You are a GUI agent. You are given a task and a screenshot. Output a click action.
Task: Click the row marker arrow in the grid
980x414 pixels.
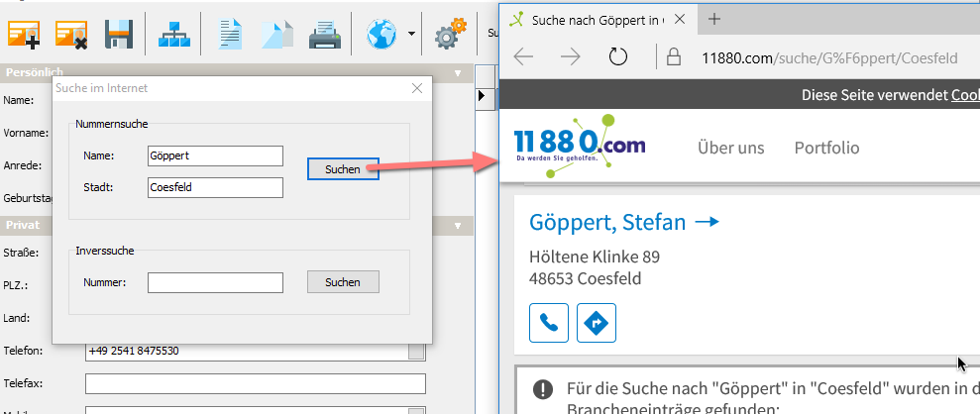click(482, 96)
